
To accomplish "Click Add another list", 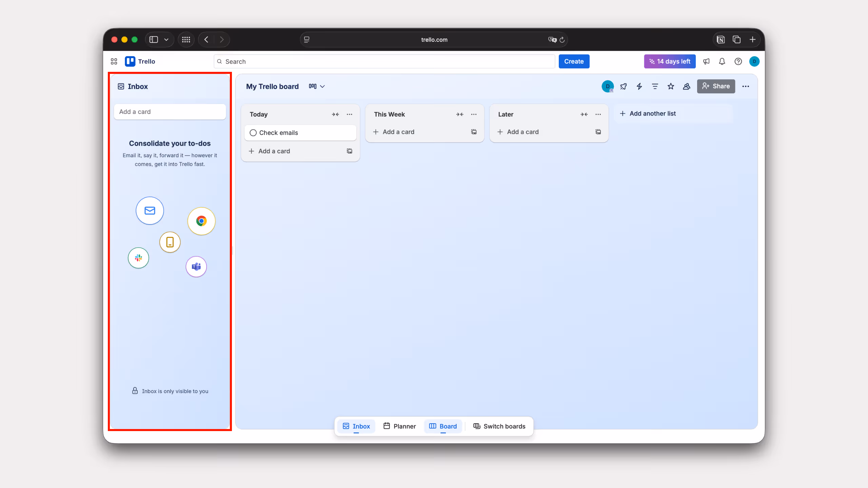I will click(x=648, y=113).
